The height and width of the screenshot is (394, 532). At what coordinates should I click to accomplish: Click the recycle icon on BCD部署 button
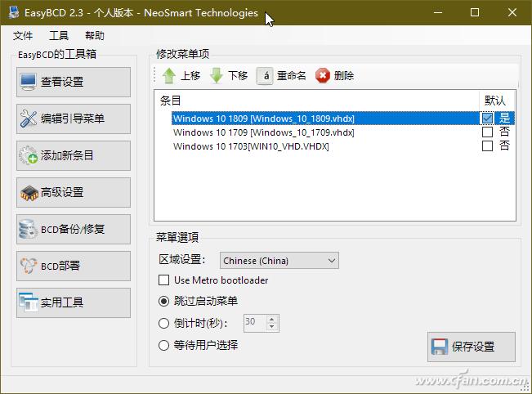pyautogui.click(x=28, y=266)
